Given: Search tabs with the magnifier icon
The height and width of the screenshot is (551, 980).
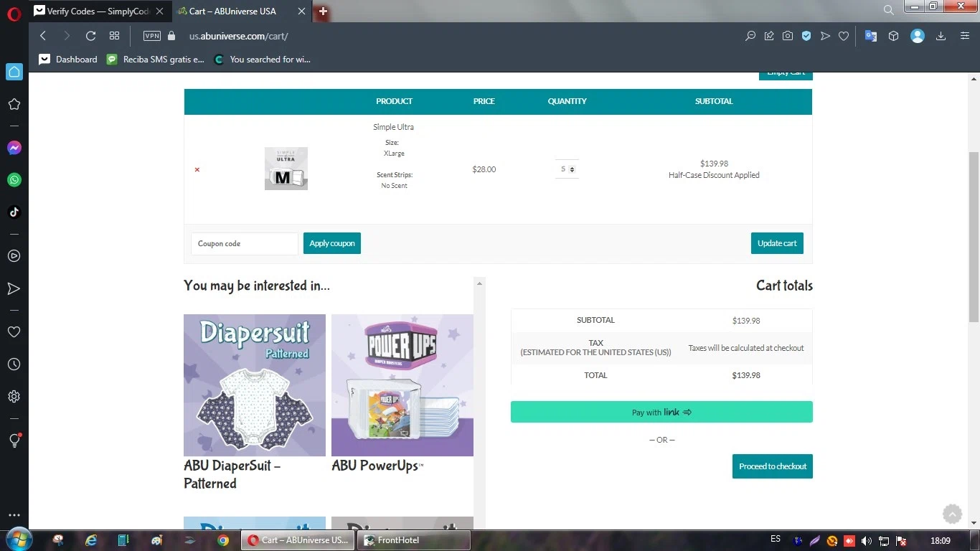Looking at the screenshot, I should 888,10.
